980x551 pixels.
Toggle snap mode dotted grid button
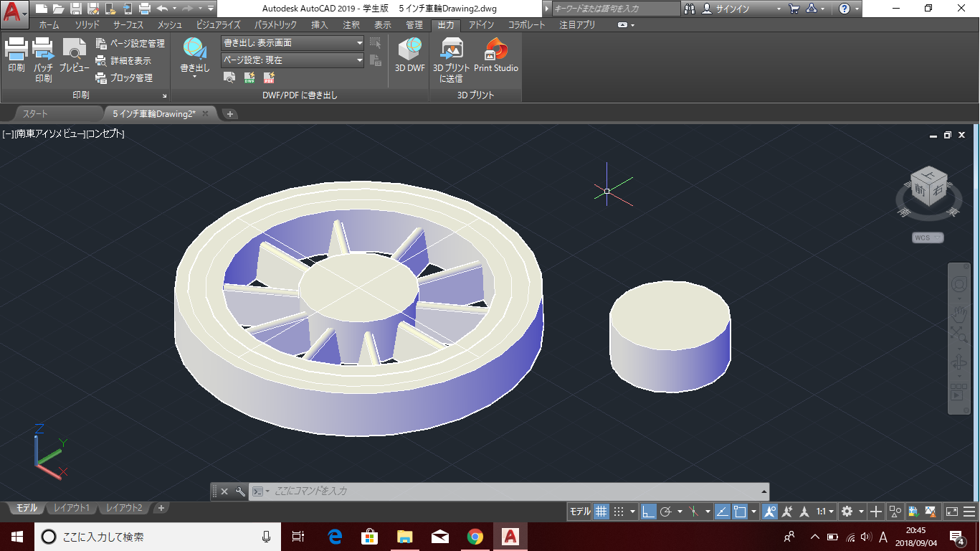619,512
